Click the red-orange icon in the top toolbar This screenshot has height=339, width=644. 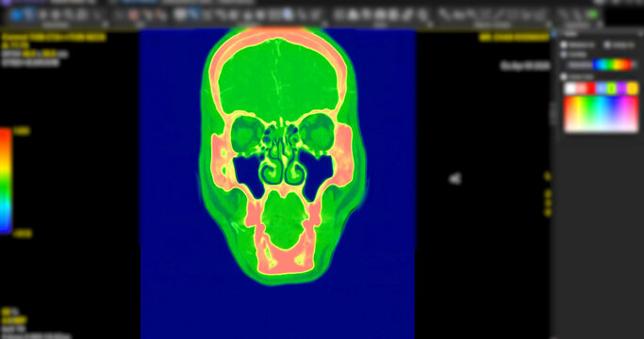(x=134, y=16)
